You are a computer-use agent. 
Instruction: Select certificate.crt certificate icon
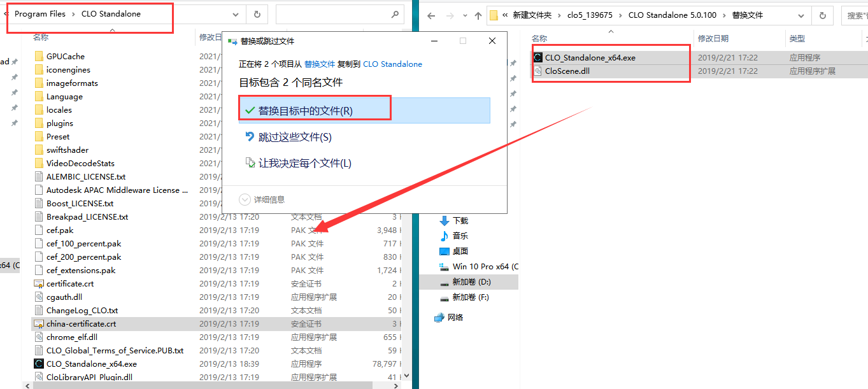click(x=39, y=283)
